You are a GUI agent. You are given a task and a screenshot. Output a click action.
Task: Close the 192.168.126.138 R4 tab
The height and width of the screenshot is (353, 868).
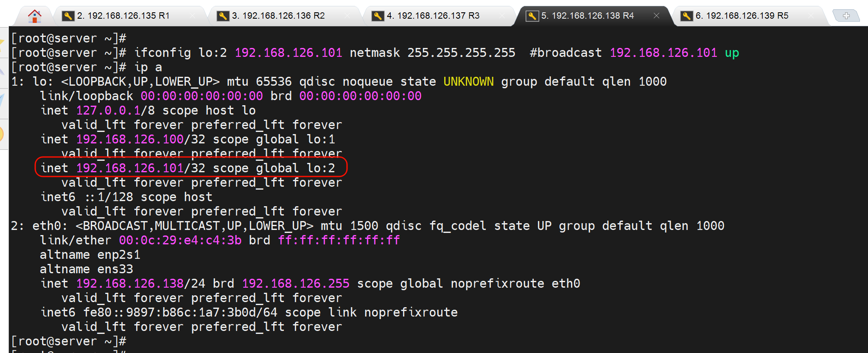tap(656, 16)
